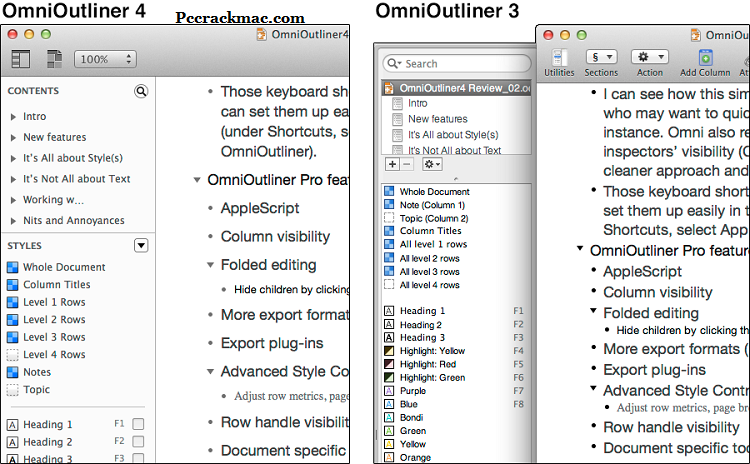
Task: Select All level 3 rows style
Action: [x=430, y=272]
